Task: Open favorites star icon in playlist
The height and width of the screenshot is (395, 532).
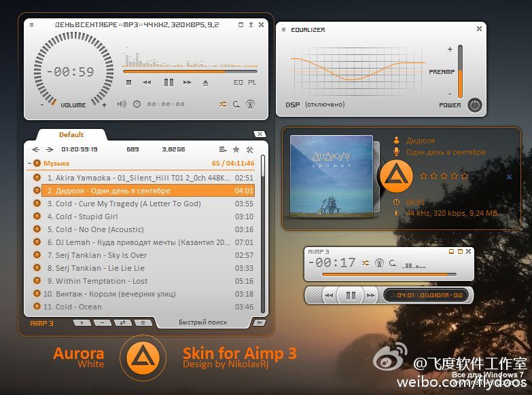Action: [236, 149]
